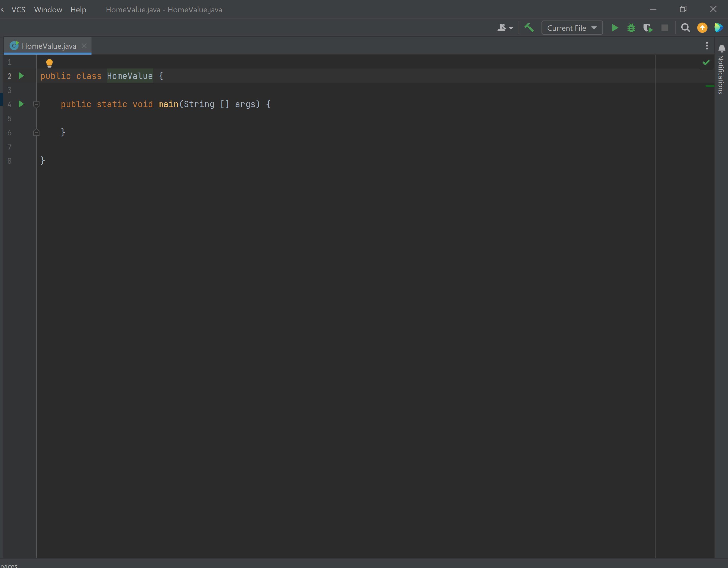Click the green inspection checkmark widget
Screen dimensions: 728x568
pos(706,63)
